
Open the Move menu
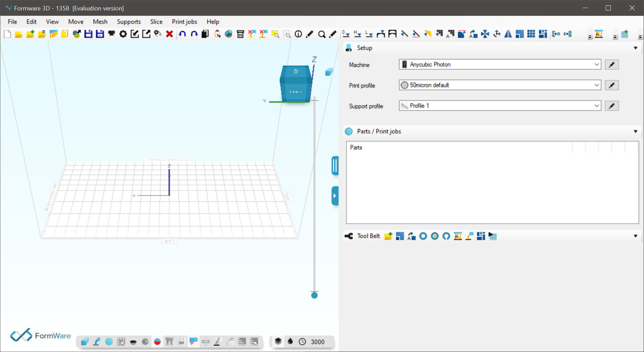pyautogui.click(x=76, y=21)
